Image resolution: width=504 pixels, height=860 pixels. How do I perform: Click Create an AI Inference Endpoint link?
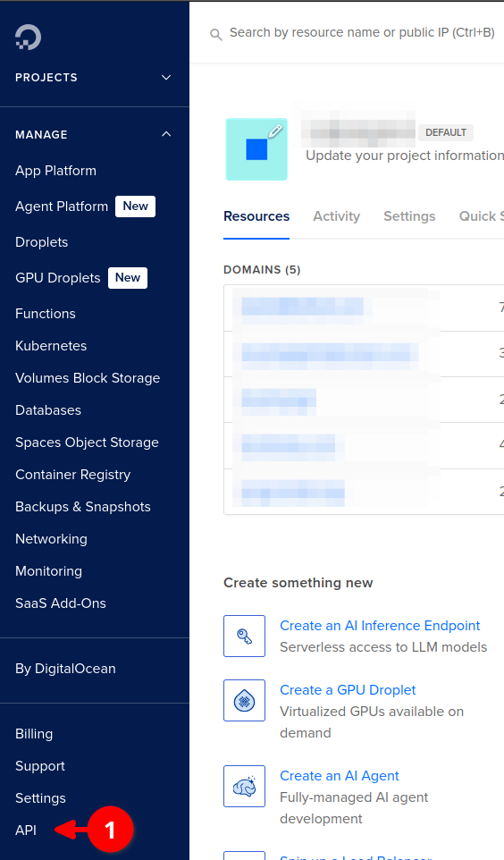coord(380,625)
